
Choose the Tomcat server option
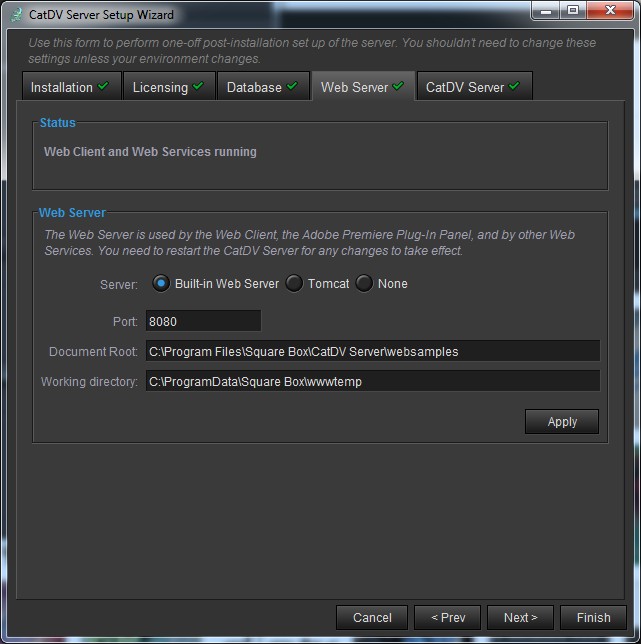point(294,283)
